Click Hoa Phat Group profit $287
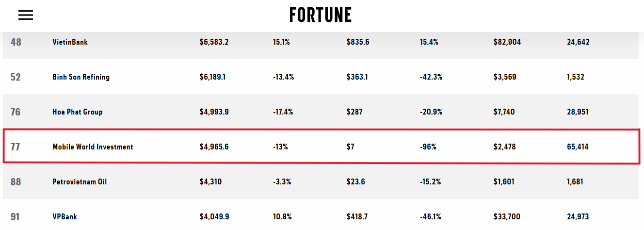This screenshot has height=230, width=644. [x=354, y=112]
